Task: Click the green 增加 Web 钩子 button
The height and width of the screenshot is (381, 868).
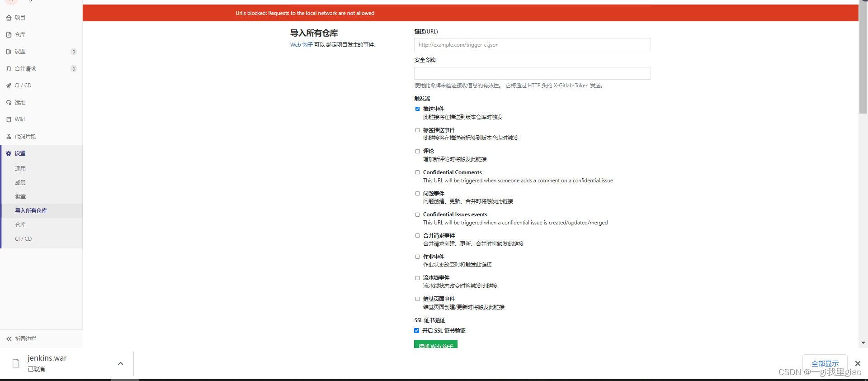Action: (x=435, y=344)
